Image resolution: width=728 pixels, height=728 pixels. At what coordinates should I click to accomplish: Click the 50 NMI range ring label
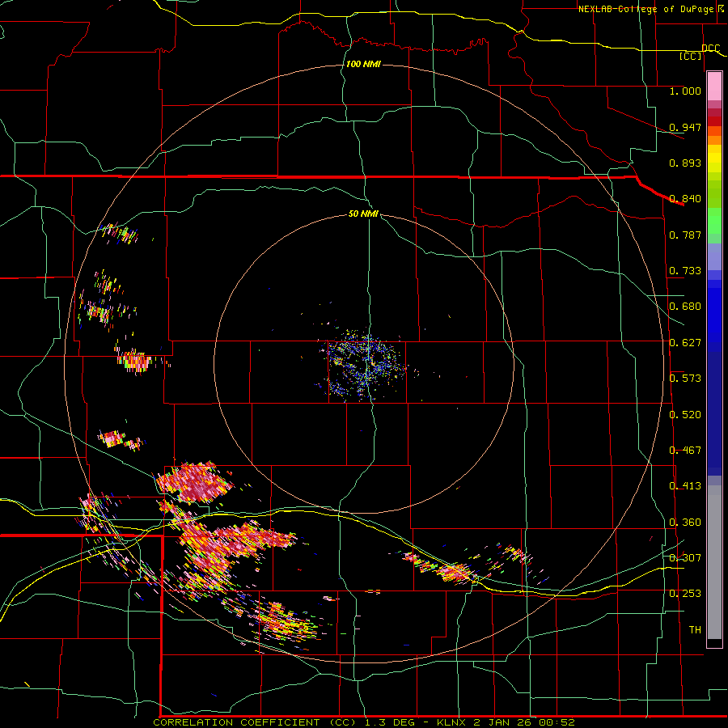tap(363, 214)
